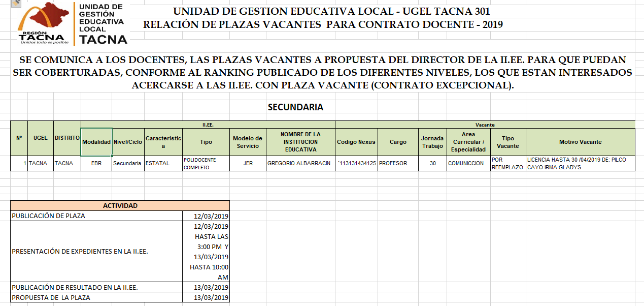Click the 'ACTIVIDAD' header cell
The height and width of the screenshot is (306, 644).
tap(120, 206)
